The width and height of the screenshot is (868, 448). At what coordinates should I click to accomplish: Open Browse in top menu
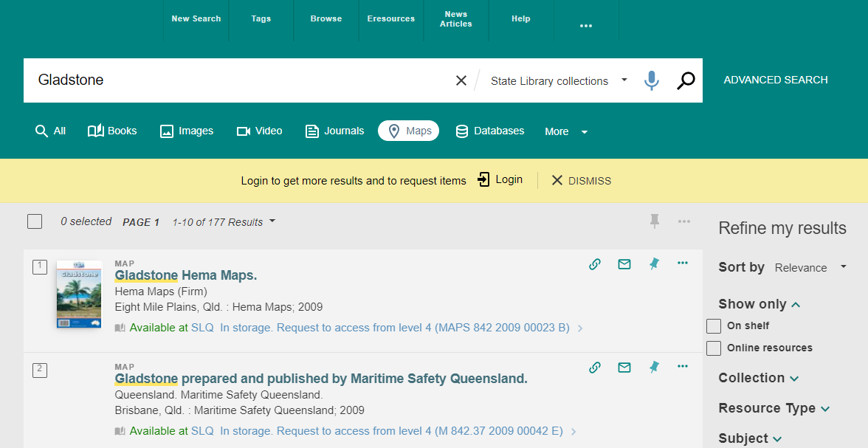click(x=326, y=19)
